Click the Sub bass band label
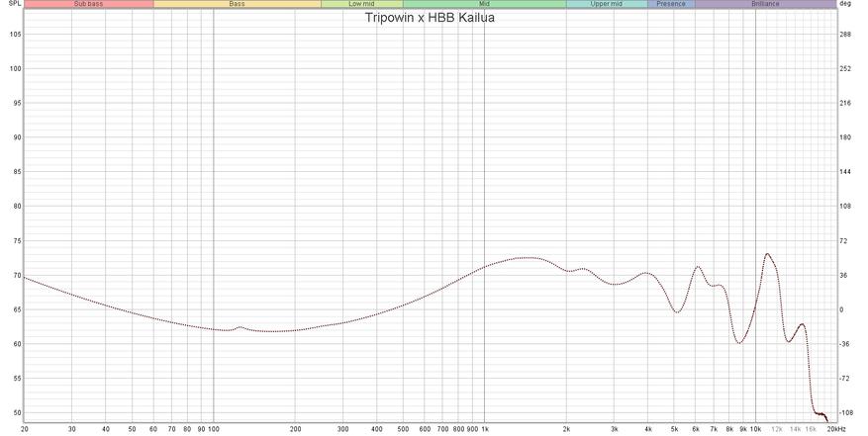Viewport: 868px width, 436px height. click(x=88, y=4)
